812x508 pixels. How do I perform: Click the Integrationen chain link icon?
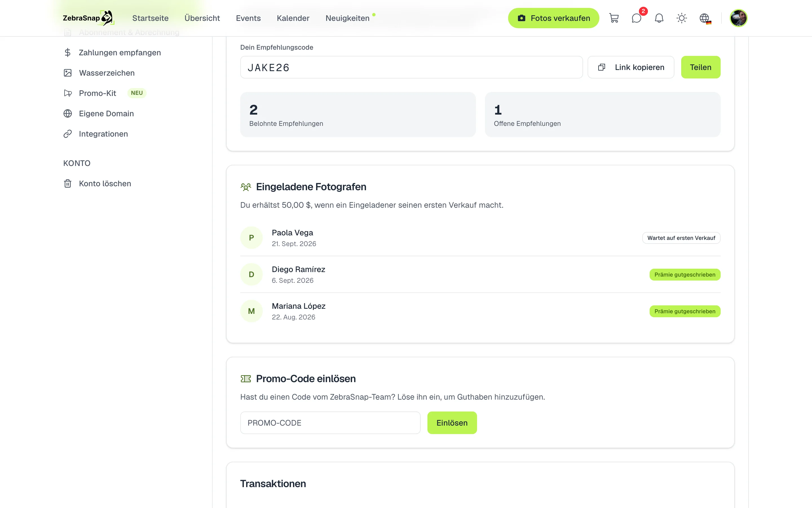click(x=67, y=134)
